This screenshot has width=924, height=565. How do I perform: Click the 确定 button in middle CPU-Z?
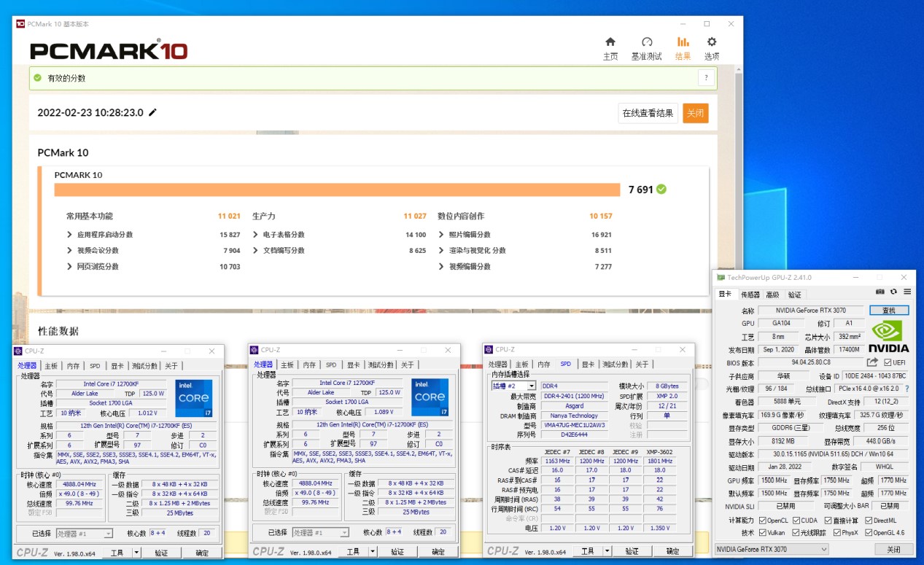[438, 553]
